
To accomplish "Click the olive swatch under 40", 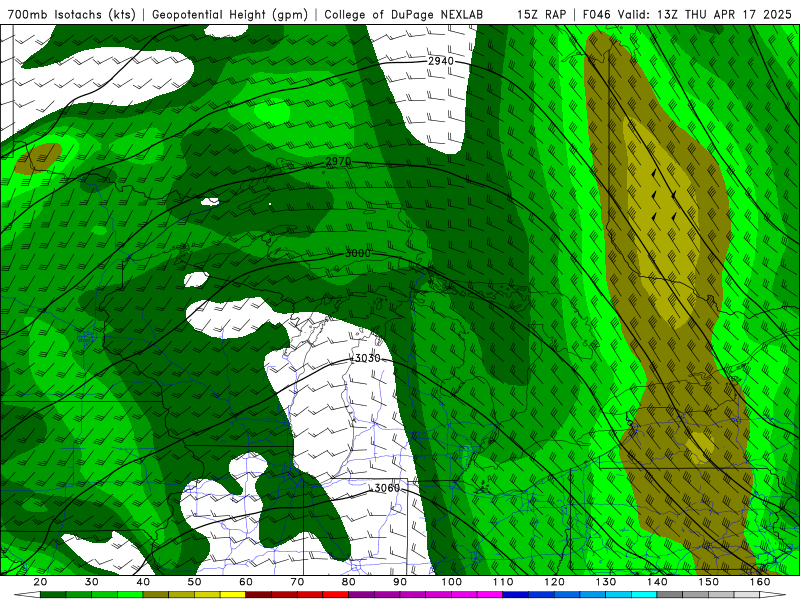I will point(156,595).
